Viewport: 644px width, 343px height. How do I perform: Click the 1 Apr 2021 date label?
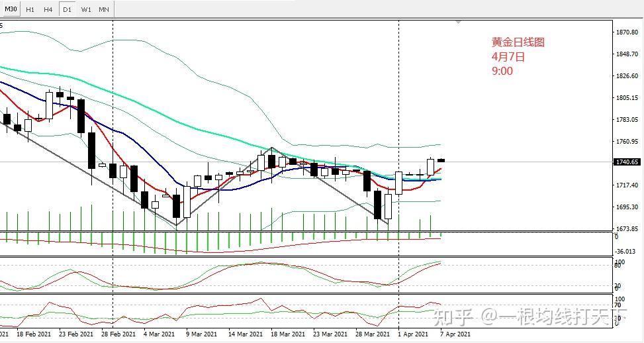click(413, 334)
